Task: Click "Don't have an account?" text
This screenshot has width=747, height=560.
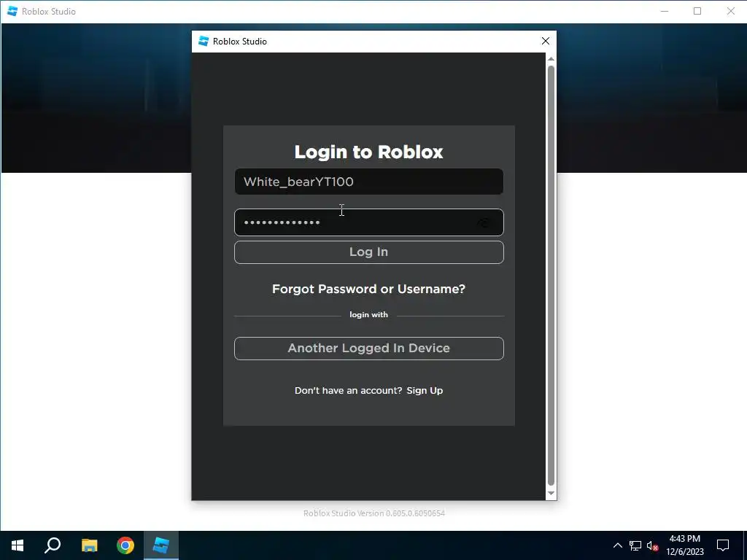Action: 348,391
